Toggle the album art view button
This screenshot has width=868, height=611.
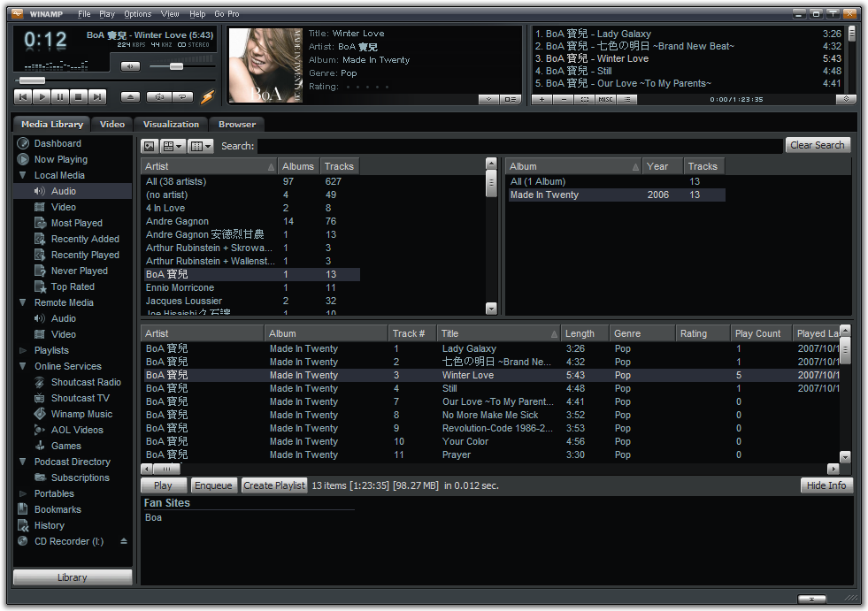click(x=149, y=146)
